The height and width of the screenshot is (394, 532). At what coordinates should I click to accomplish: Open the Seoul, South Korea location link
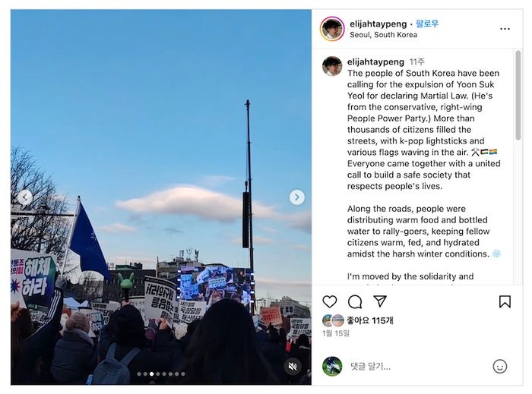(383, 35)
